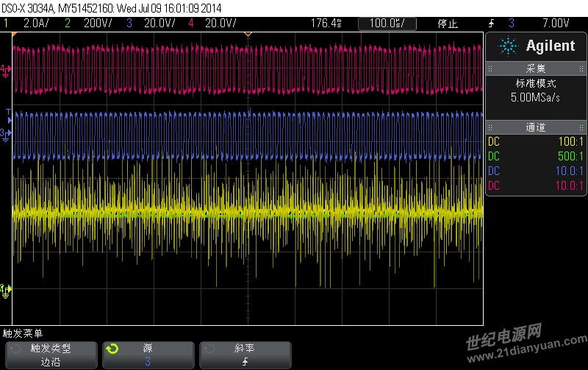Image resolution: width=588 pixels, height=370 pixels.
Task: Click channel 4 scale 20.0V/ readout
Action: click(x=220, y=24)
